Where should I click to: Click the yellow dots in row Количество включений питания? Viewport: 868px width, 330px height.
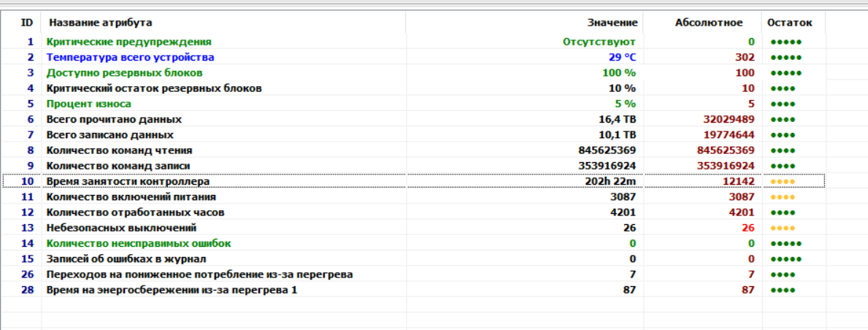[x=783, y=197]
